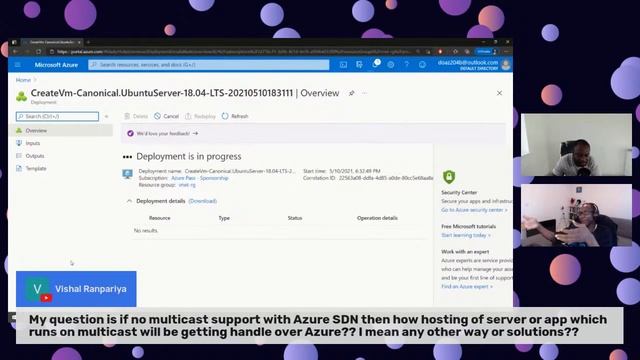Click the green Security Center shield icon
Viewport: 640px width, 360px height.
click(x=449, y=177)
